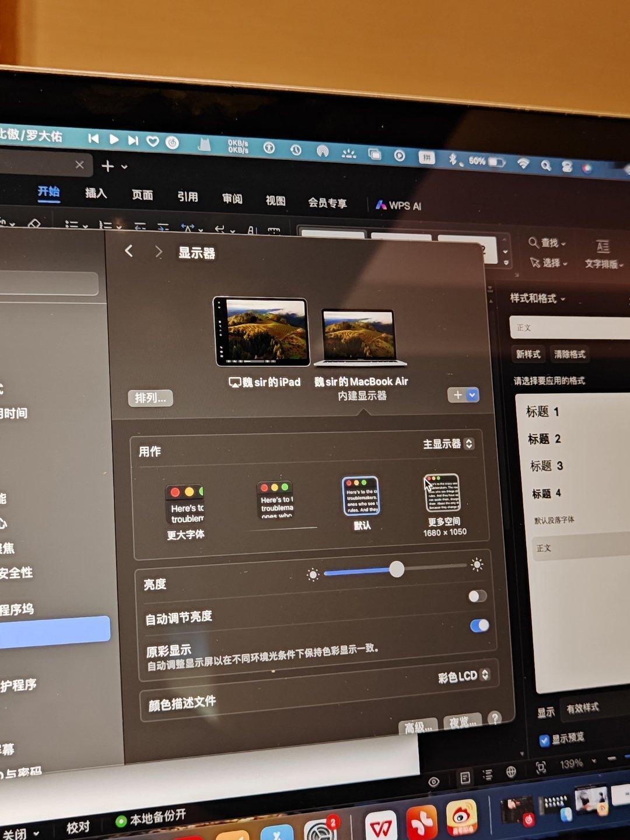This screenshot has height=840, width=630.
Task: Close the WPS document tab
Action: [80, 164]
